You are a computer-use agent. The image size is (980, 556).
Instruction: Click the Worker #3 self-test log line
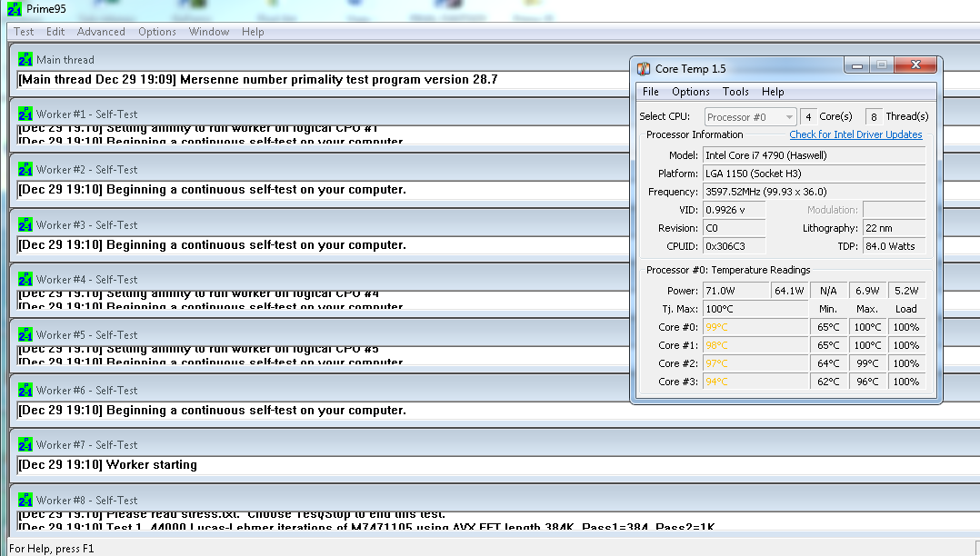[x=213, y=245]
